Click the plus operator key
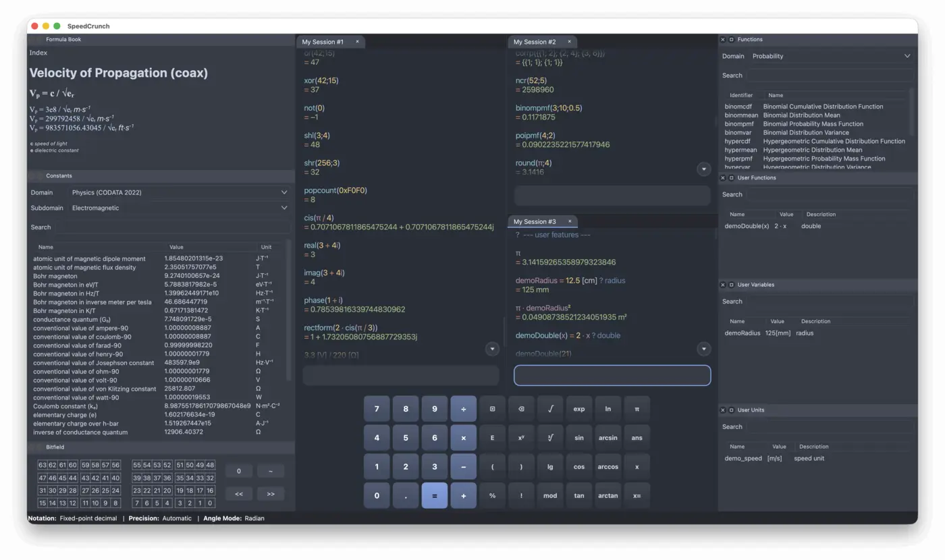 coord(463,496)
